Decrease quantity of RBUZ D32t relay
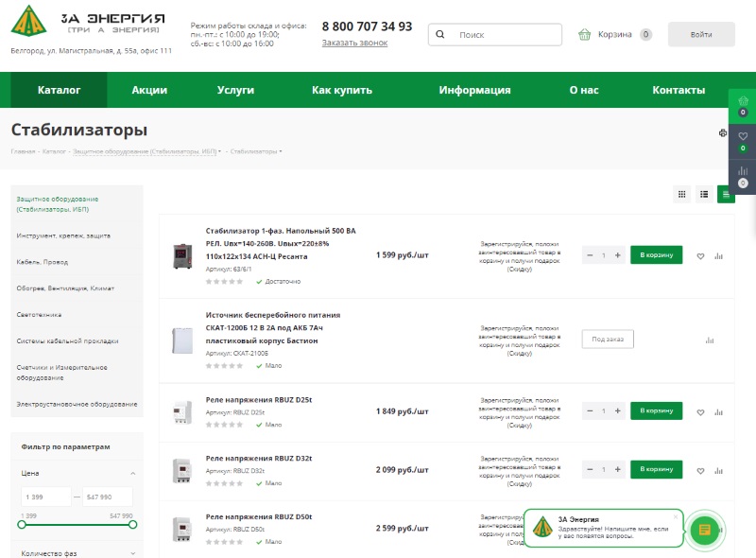This screenshot has width=756, height=558. (x=590, y=469)
